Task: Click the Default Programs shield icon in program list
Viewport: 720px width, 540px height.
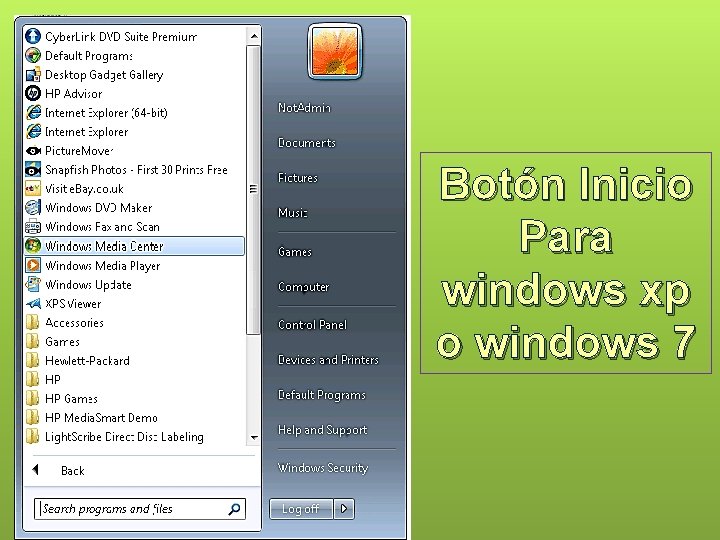Action: (x=33, y=56)
